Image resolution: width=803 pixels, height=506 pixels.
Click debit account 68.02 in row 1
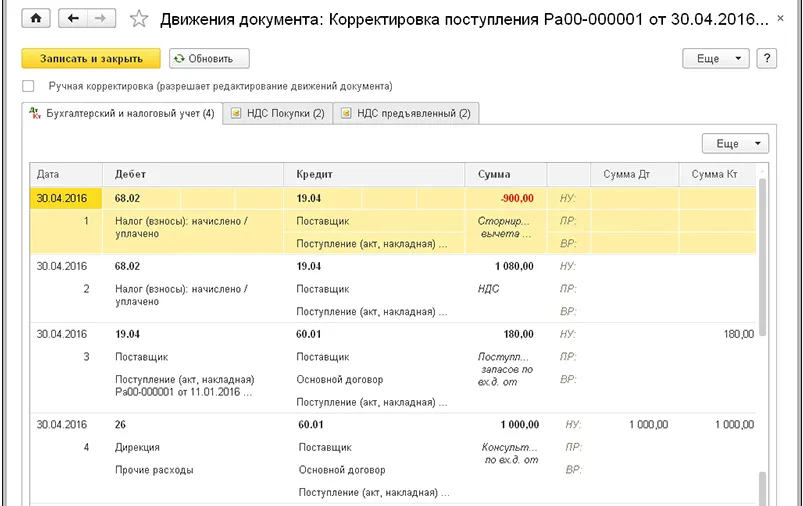[128, 198]
